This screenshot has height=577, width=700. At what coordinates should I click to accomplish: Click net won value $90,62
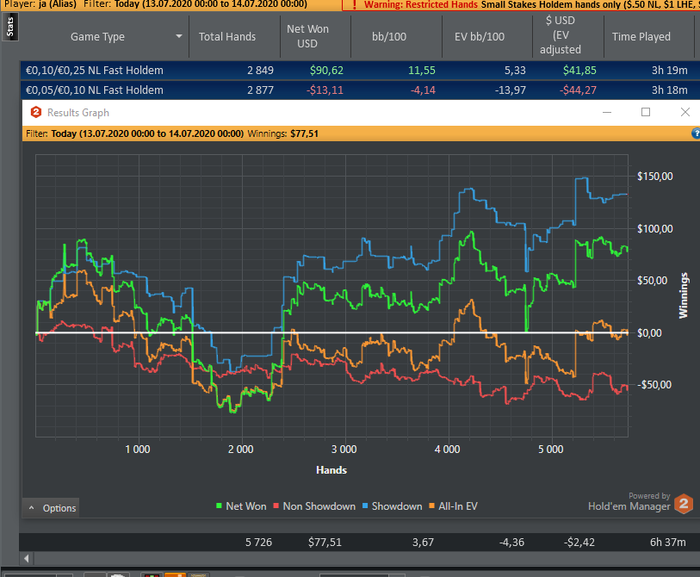326,71
